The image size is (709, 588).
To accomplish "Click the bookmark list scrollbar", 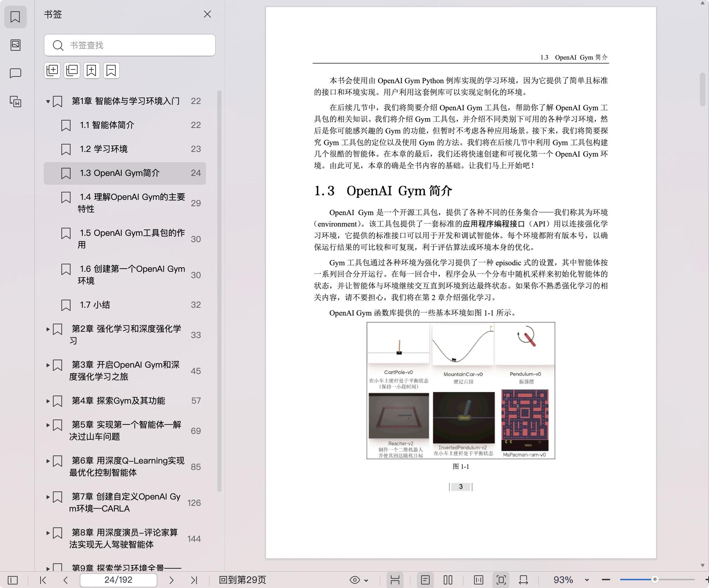I will click(219, 291).
